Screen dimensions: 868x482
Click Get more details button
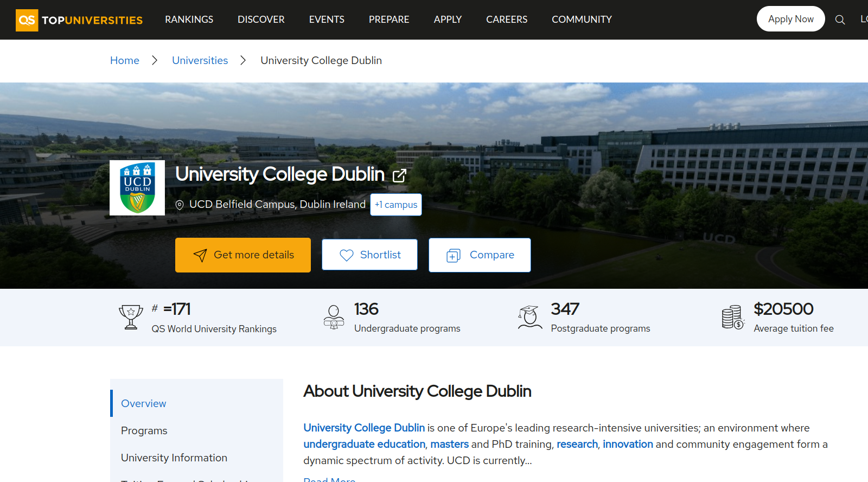pos(243,255)
